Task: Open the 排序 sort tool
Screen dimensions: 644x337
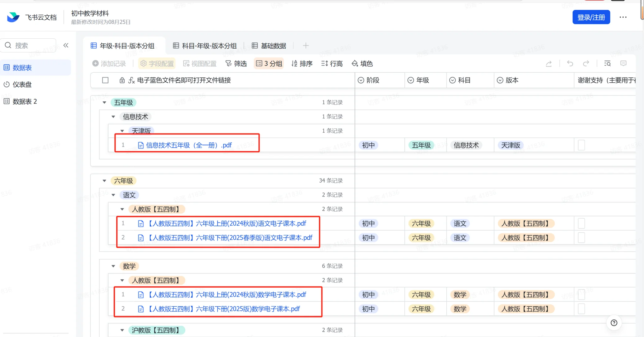Action: coord(302,64)
